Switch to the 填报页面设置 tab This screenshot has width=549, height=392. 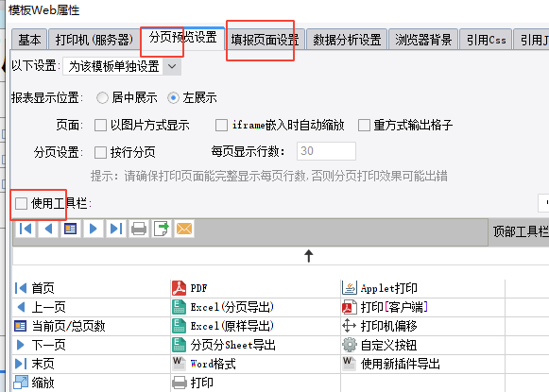[265, 40]
